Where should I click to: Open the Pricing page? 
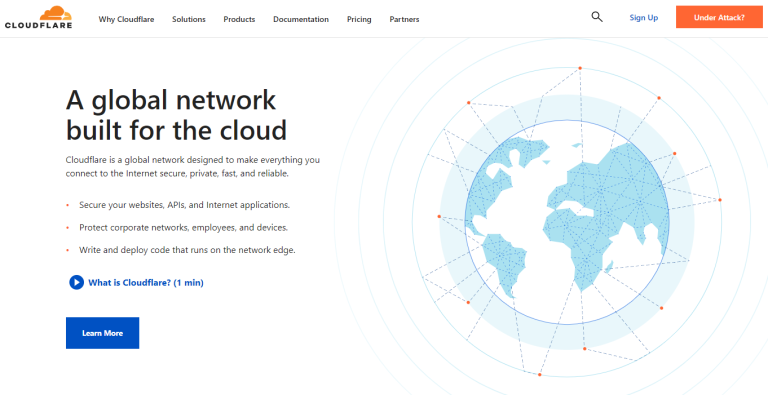click(359, 19)
